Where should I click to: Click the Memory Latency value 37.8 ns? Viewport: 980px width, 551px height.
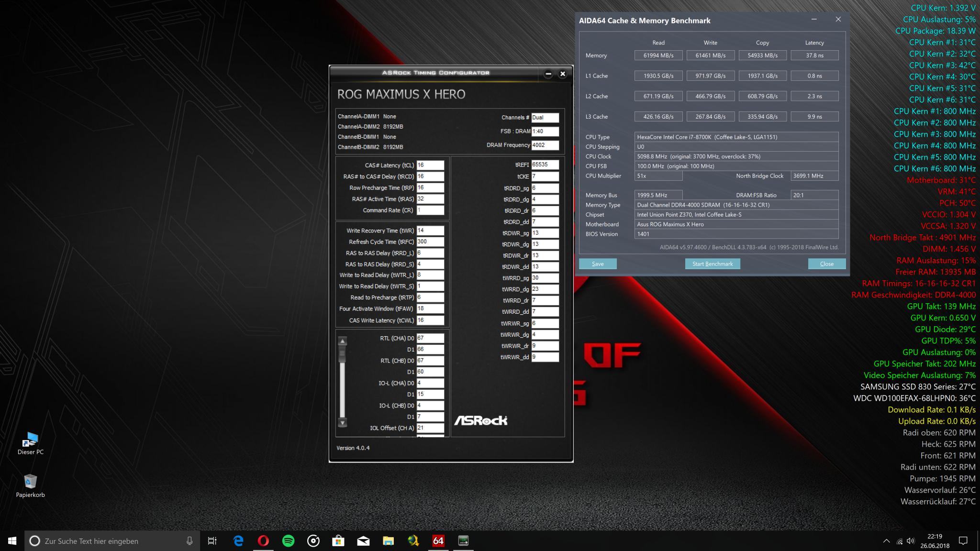(814, 55)
